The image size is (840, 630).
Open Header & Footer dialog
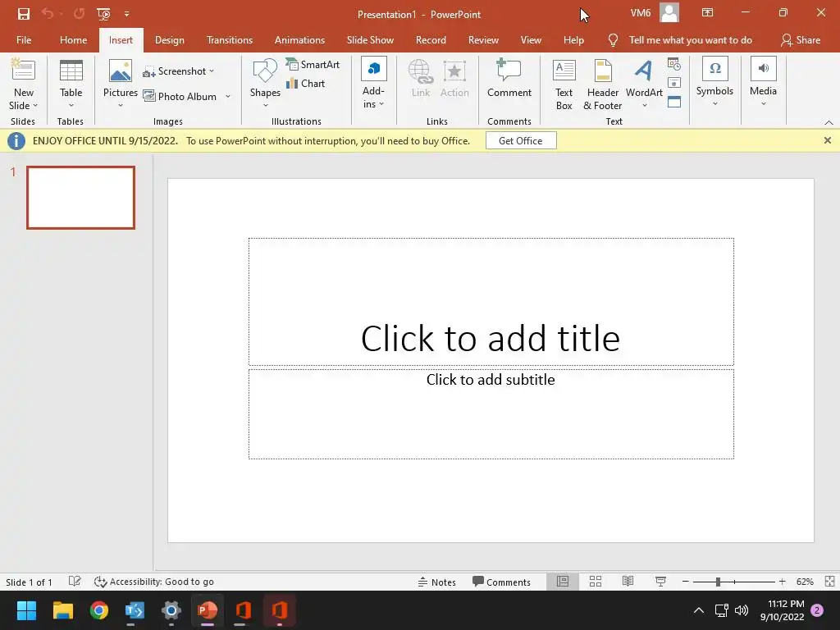[x=603, y=84]
